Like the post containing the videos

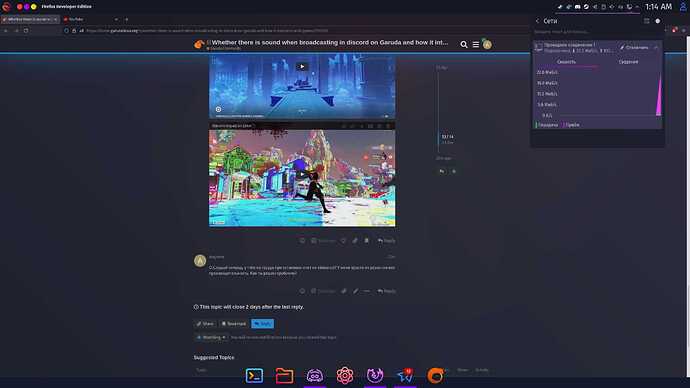point(343,241)
